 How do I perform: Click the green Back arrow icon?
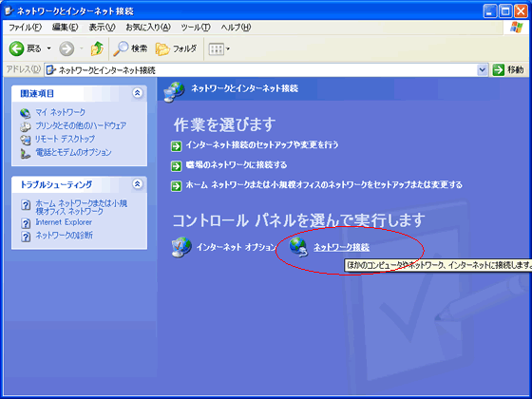(x=16, y=48)
